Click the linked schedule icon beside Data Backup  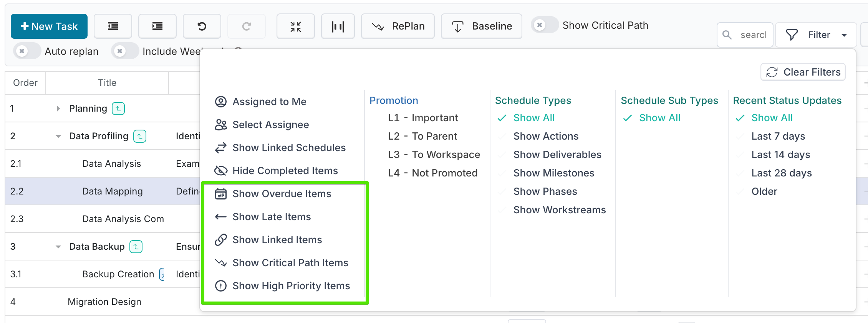click(x=136, y=247)
